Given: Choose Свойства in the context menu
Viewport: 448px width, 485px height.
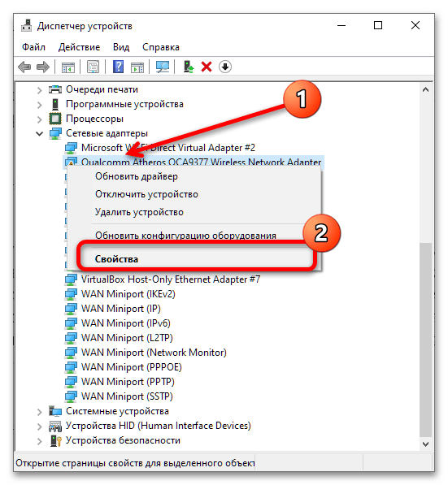Looking at the screenshot, I should pyautogui.click(x=116, y=259).
